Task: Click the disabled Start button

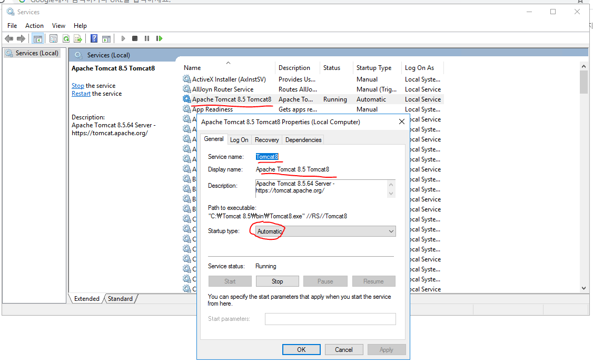Action: coord(230,281)
